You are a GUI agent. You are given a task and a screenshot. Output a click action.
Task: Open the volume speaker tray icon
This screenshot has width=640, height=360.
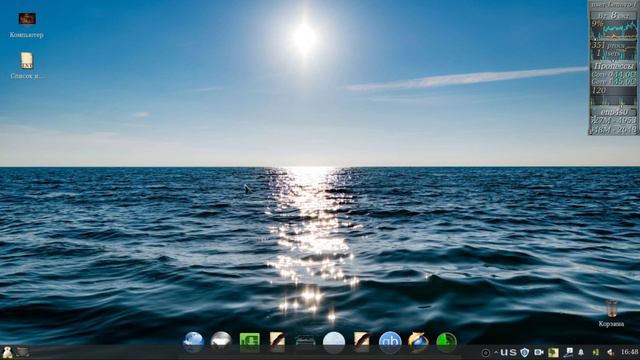(x=611, y=352)
